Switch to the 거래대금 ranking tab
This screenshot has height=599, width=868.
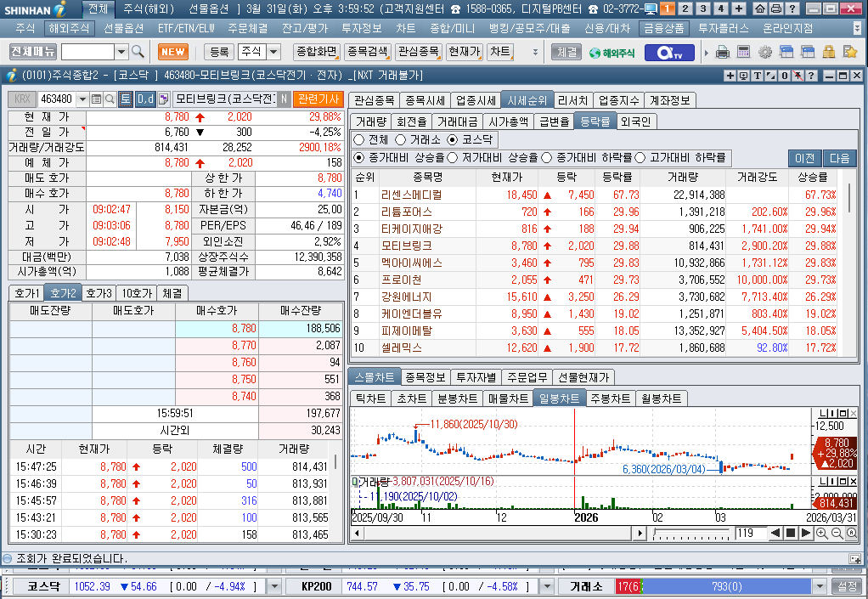[x=457, y=121]
